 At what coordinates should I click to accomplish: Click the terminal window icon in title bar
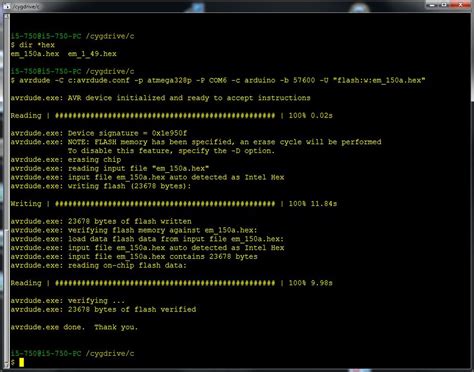7,6
